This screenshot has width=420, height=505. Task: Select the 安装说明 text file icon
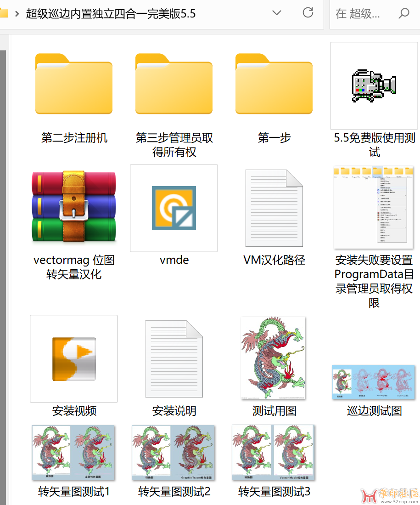click(x=174, y=359)
